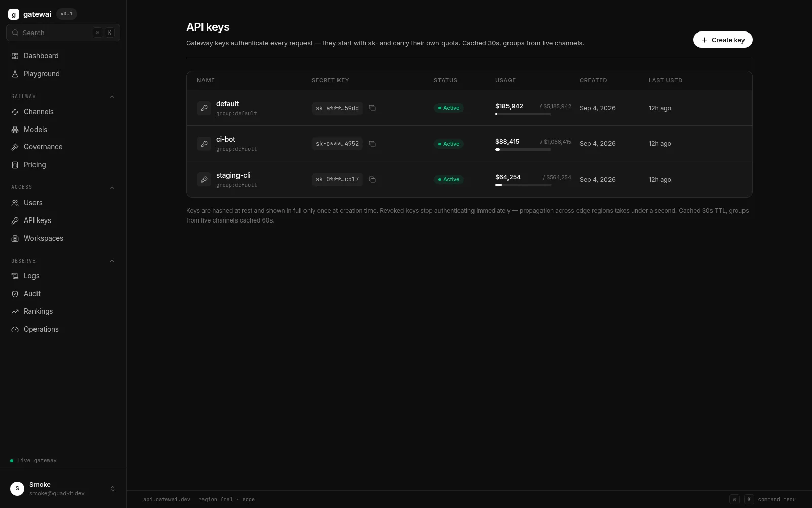
Task: Click the Active status of staging-cli
Action: (x=449, y=179)
